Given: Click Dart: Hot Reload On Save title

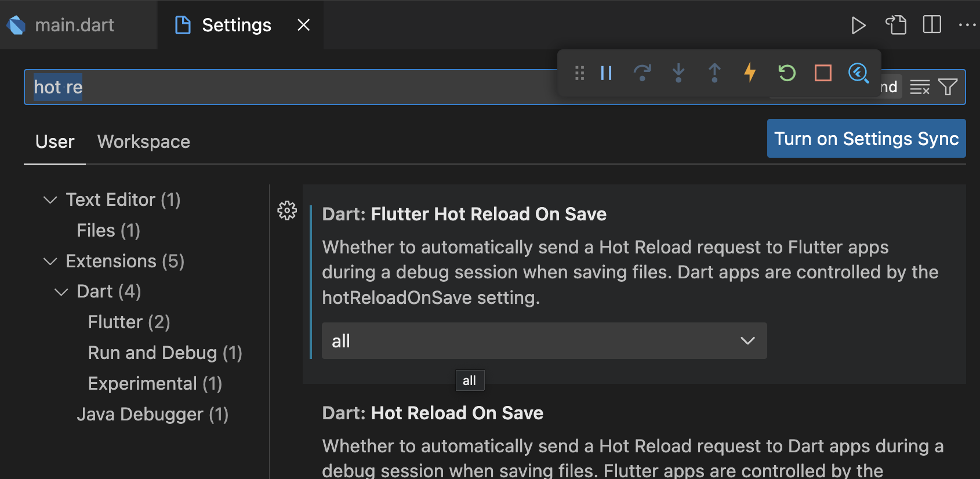Looking at the screenshot, I should 433,413.
